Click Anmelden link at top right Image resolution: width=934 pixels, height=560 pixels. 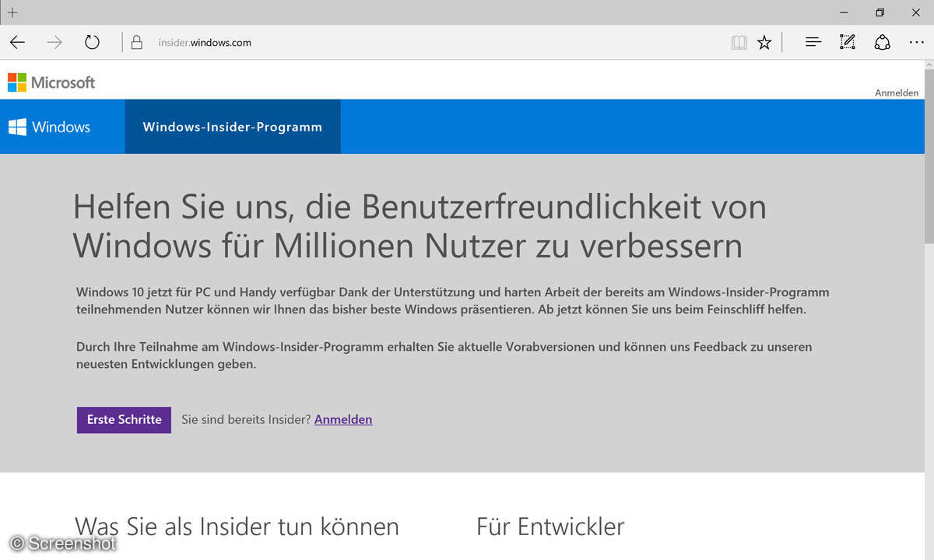click(x=897, y=93)
